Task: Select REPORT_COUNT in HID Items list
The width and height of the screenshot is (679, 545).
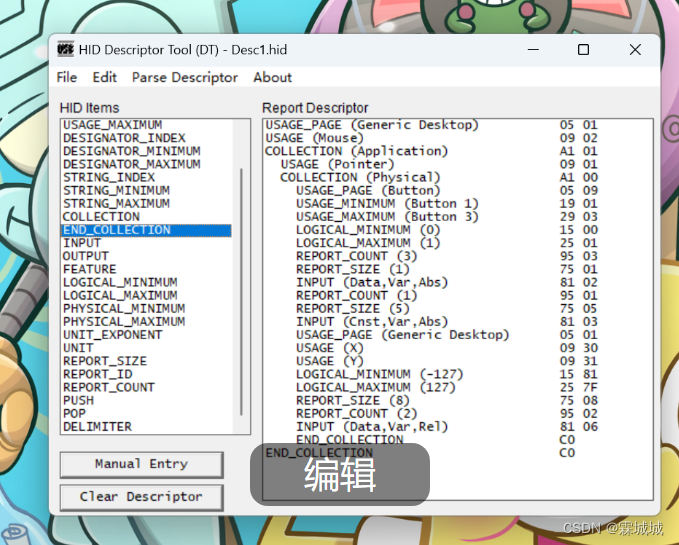Action: click(146, 387)
